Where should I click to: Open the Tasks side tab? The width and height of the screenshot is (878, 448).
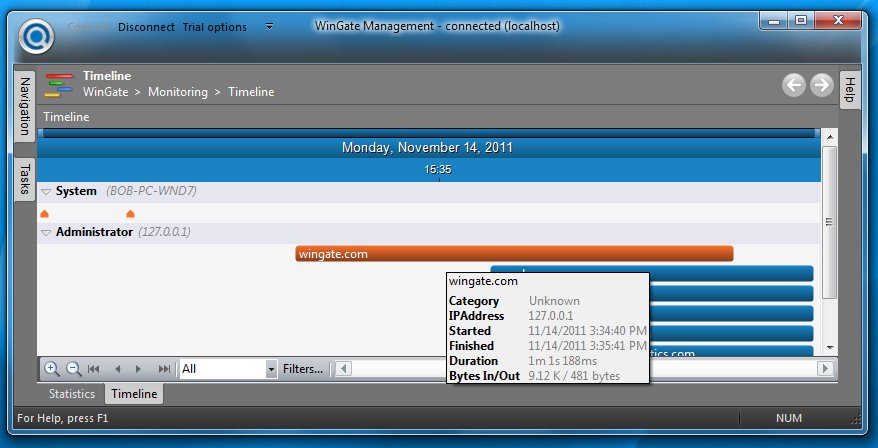(x=25, y=179)
